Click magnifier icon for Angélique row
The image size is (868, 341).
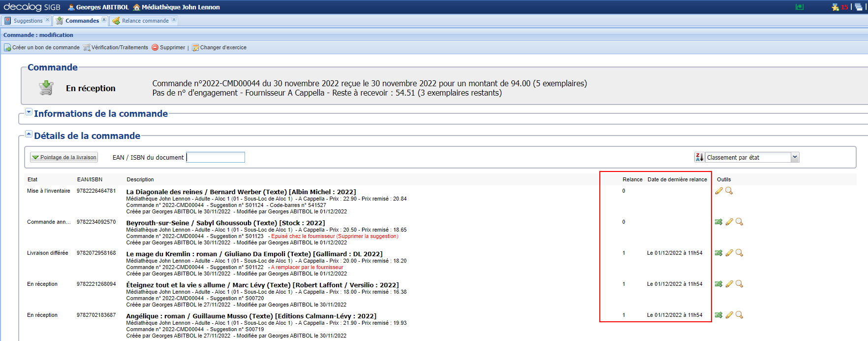click(x=739, y=315)
